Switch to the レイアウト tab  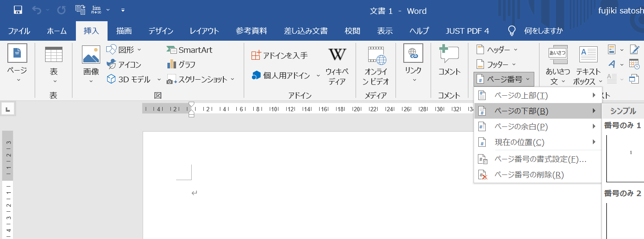coord(204,31)
